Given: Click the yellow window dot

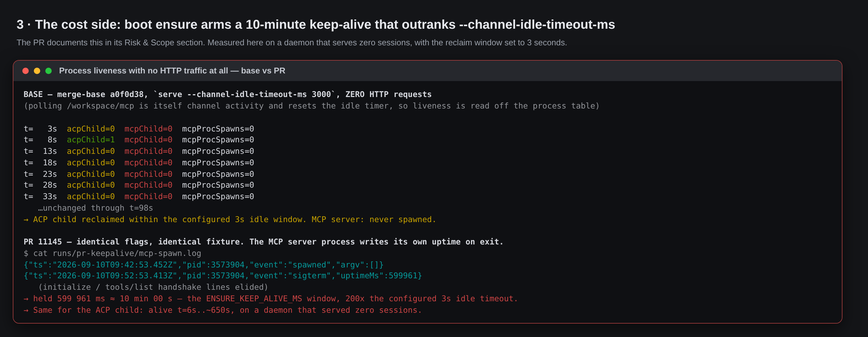Looking at the screenshot, I should 37,71.
